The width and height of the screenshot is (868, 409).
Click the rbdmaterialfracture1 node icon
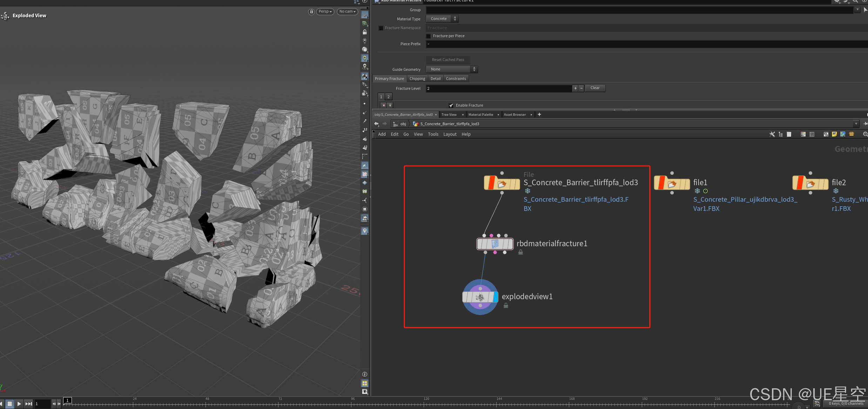(x=495, y=244)
